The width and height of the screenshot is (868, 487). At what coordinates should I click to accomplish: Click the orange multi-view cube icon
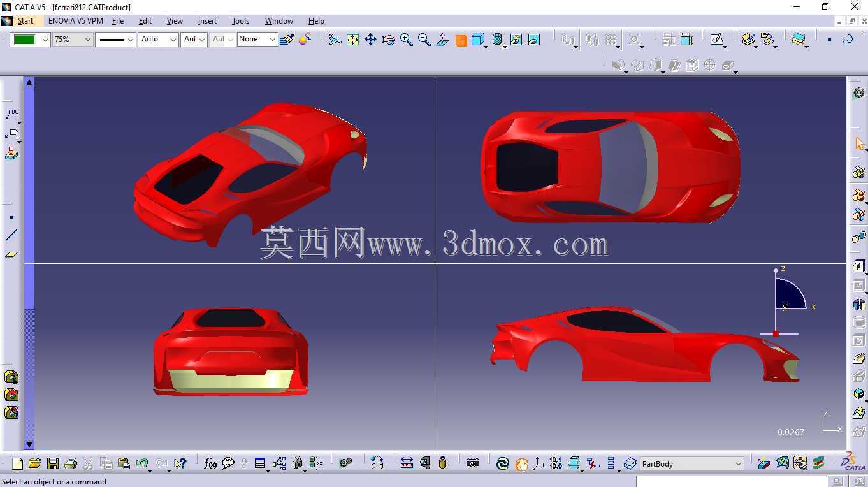(x=461, y=40)
